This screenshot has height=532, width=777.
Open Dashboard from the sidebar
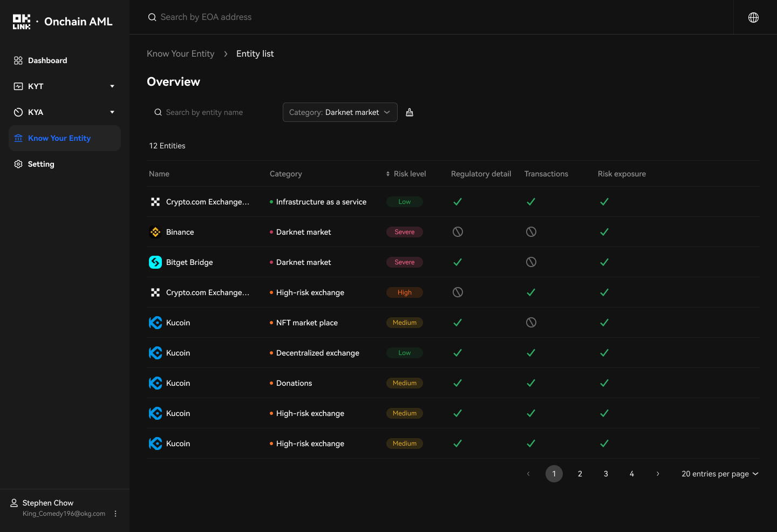[47, 60]
